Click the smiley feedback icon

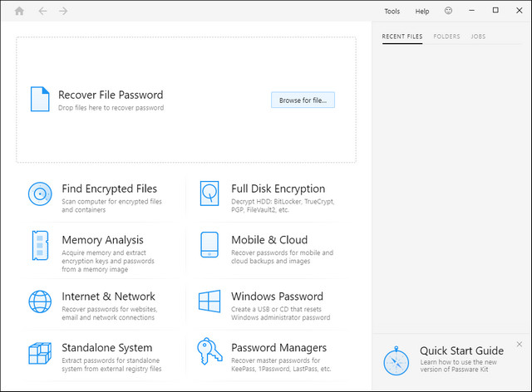point(449,11)
